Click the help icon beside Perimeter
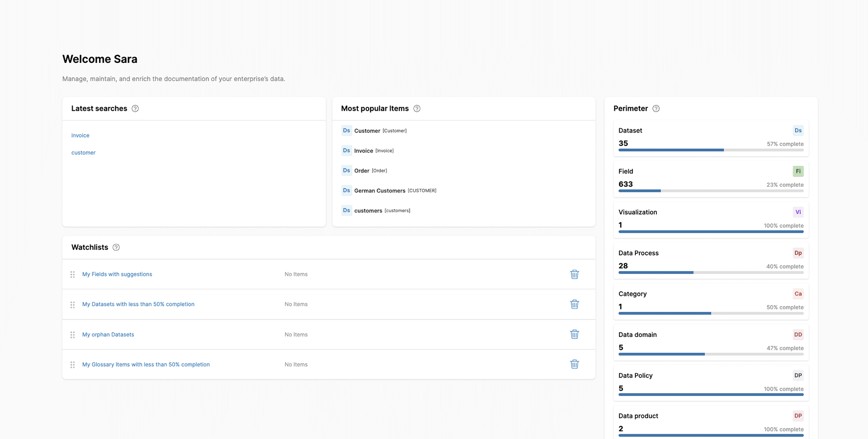 (x=656, y=108)
